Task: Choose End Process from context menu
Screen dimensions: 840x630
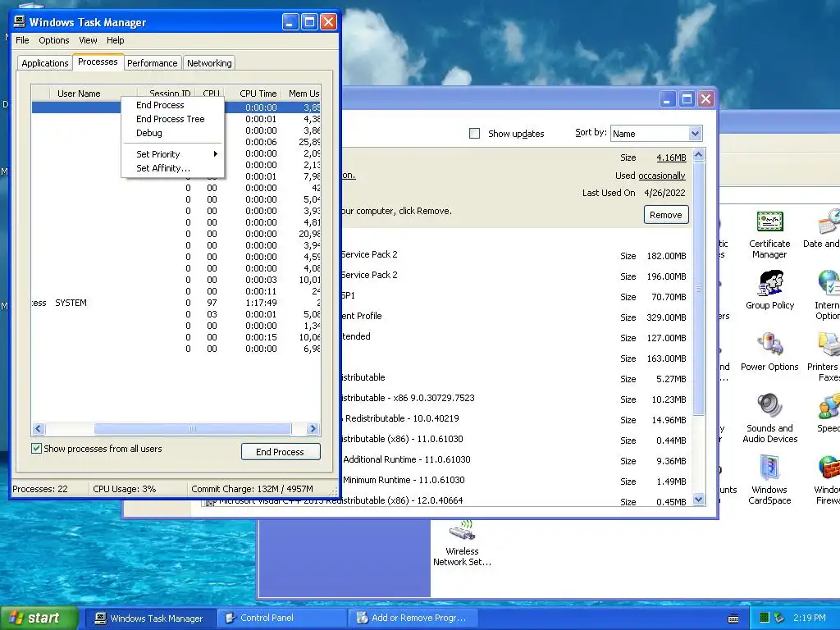Action: click(172, 105)
